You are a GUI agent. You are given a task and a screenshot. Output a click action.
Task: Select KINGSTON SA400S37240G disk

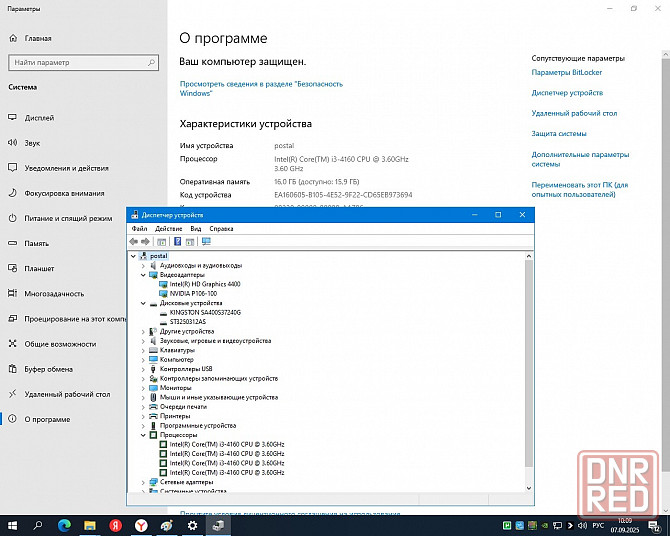205,312
